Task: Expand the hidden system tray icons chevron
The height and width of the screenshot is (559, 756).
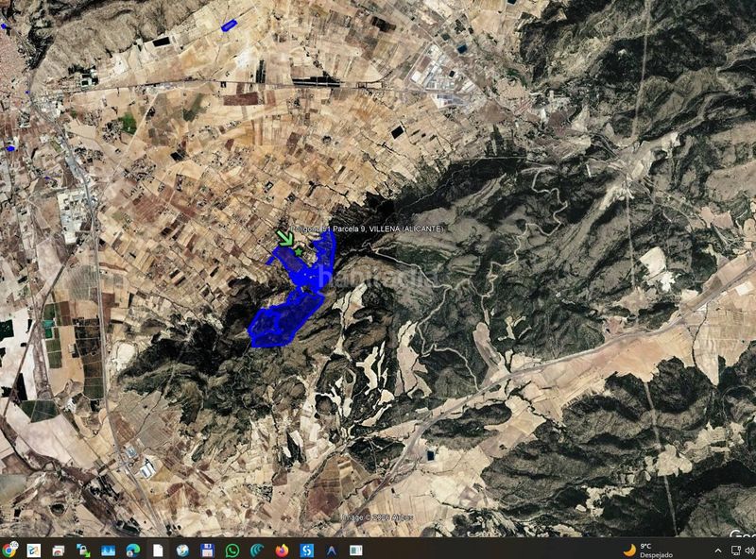Action: (718, 551)
